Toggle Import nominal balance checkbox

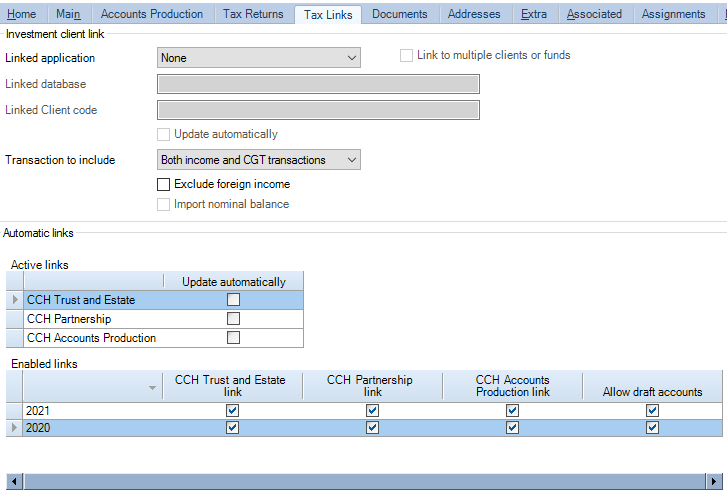[x=163, y=204]
